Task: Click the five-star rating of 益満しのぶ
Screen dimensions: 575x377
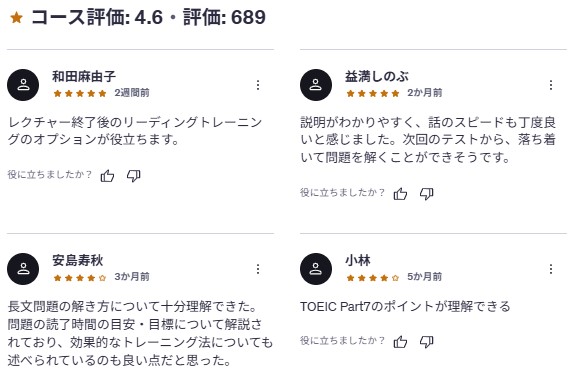Action: [373, 93]
